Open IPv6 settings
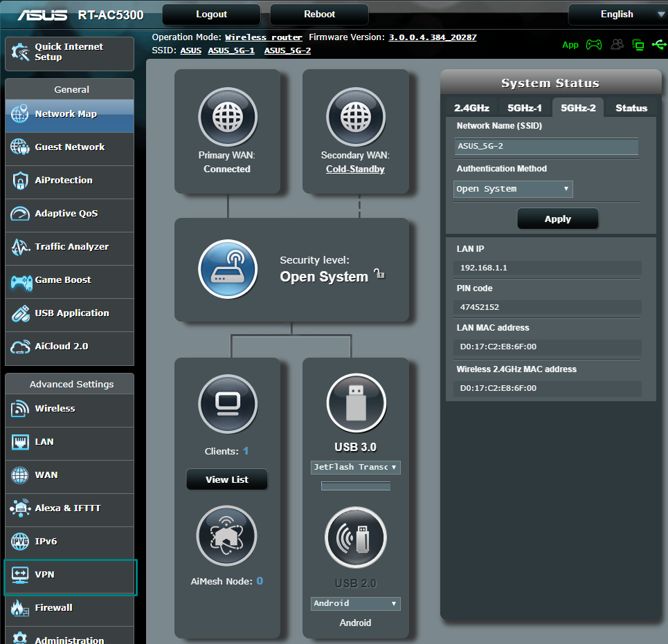The height and width of the screenshot is (644, 668). (x=69, y=542)
